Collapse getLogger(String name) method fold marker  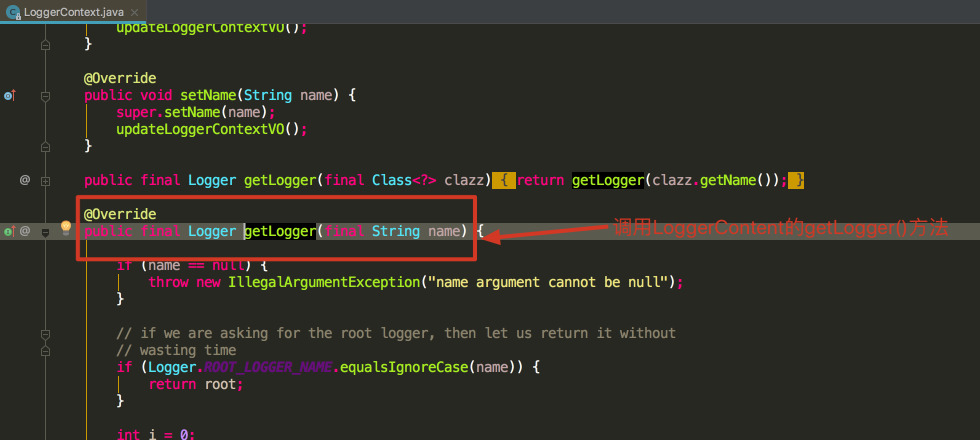coord(45,232)
